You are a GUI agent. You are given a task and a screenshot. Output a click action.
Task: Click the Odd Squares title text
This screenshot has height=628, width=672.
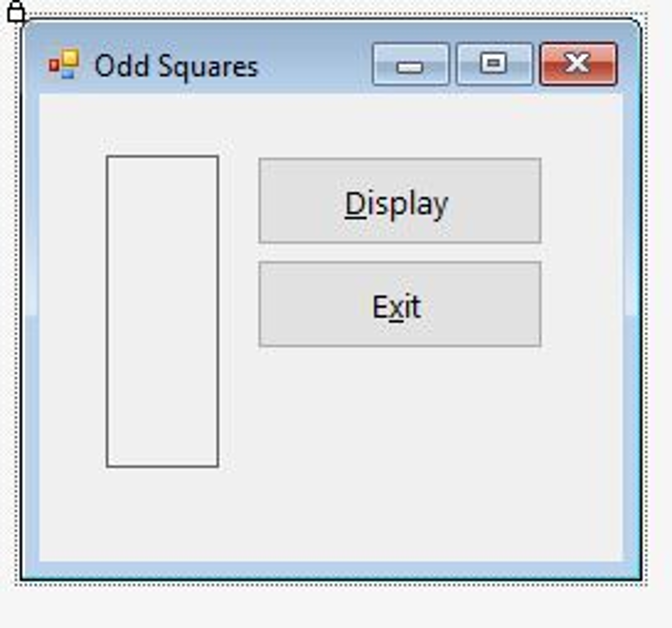pos(176,66)
